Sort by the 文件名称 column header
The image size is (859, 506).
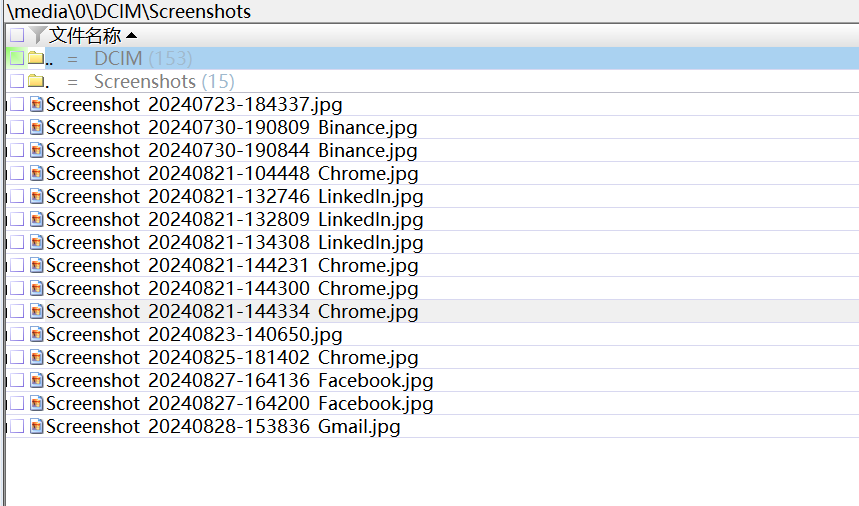[85, 36]
